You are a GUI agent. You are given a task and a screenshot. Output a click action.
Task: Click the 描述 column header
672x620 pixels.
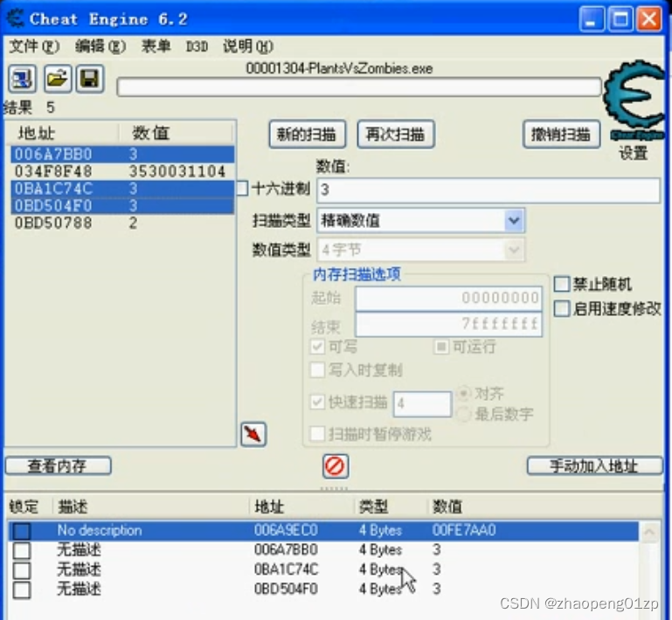(x=72, y=506)
